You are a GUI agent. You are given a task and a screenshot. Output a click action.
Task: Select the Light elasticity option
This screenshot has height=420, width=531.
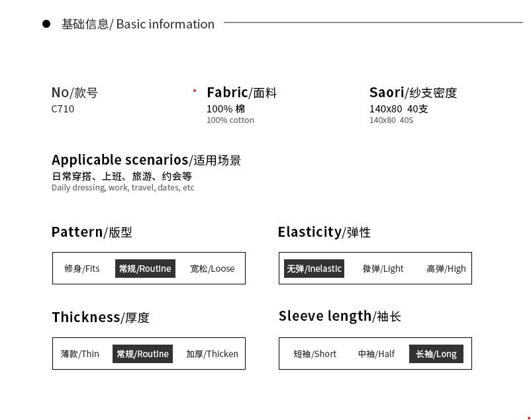383,269
